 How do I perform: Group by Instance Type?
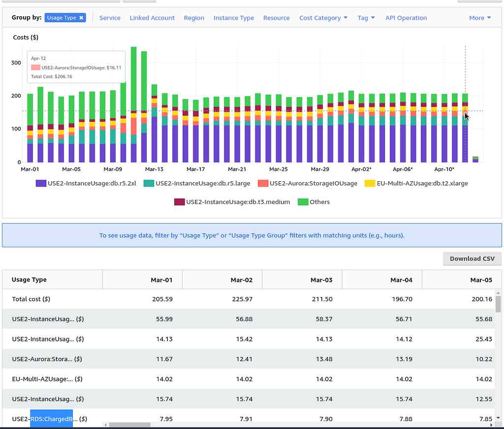[234, 18]
